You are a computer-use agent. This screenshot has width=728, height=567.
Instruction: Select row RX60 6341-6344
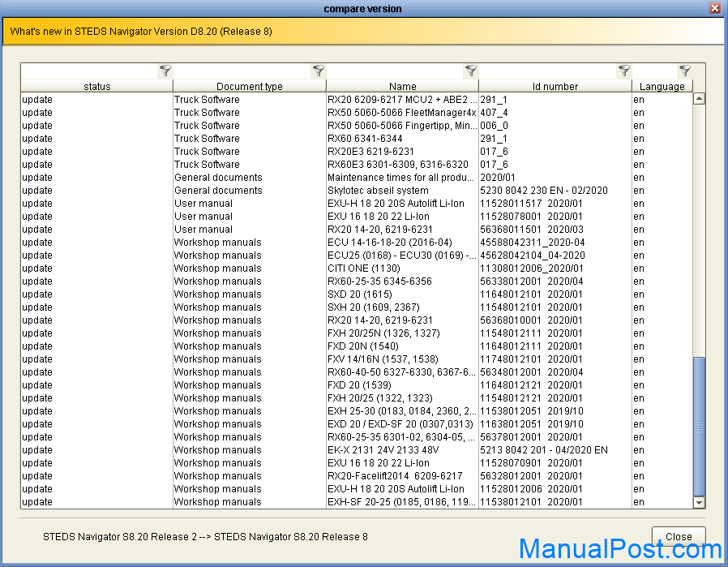coord(357,139)
